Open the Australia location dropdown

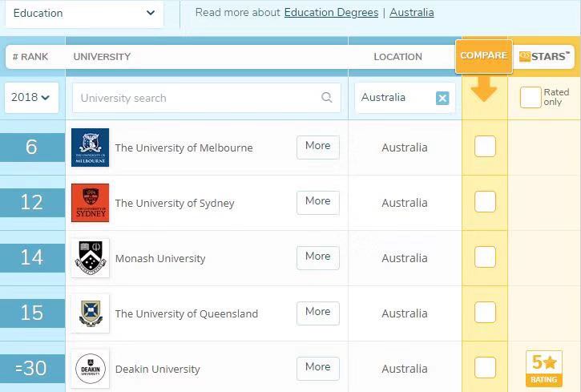point(394,98)
